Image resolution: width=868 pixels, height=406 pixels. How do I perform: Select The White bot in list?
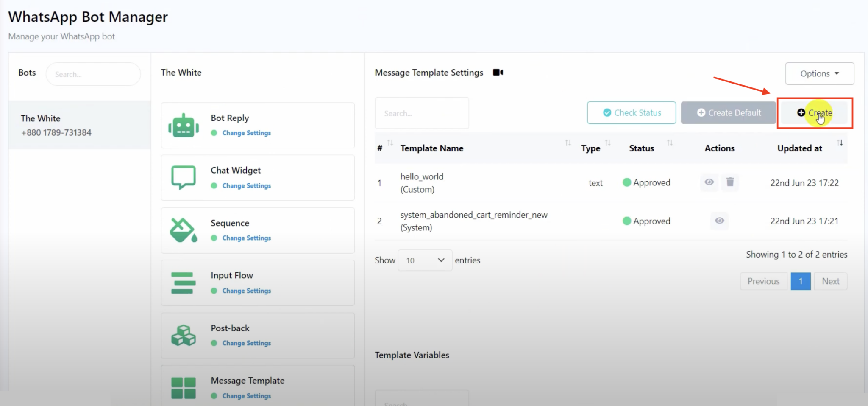(x=80, y=125)
